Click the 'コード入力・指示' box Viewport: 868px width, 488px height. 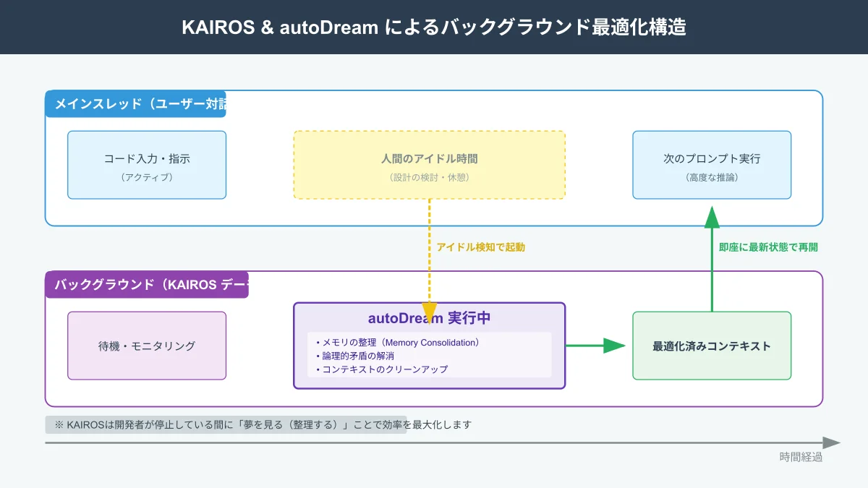147,165
